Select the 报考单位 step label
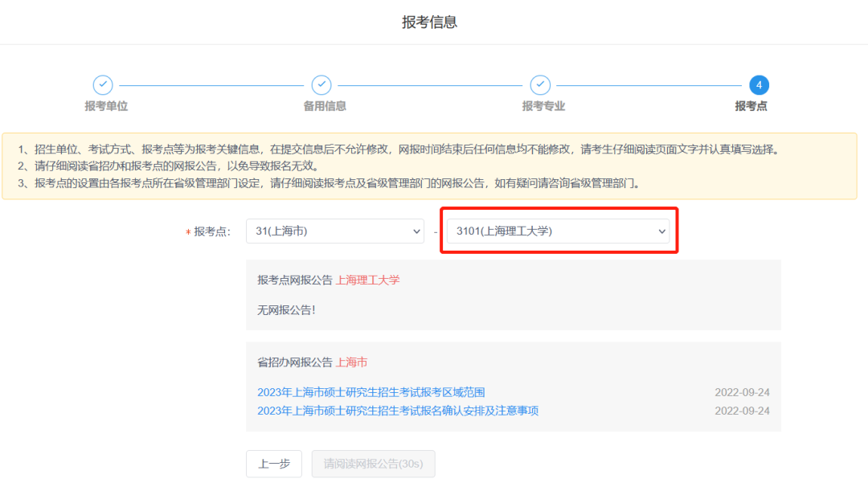868x491 pixels. tap(106, 106)
